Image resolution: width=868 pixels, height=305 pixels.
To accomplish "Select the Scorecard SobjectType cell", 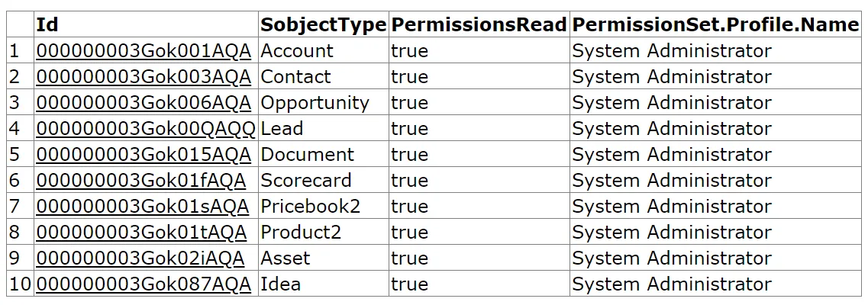I will point(323,181).
